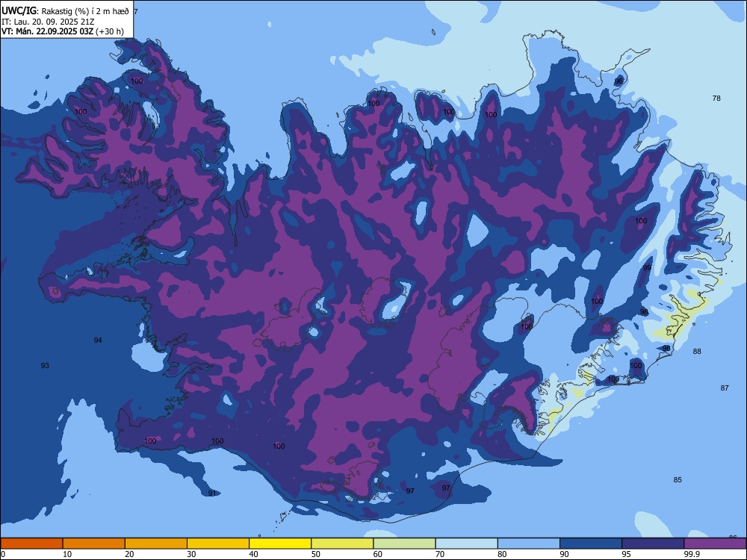Click the '90' legend tick label

pos(564,554)
